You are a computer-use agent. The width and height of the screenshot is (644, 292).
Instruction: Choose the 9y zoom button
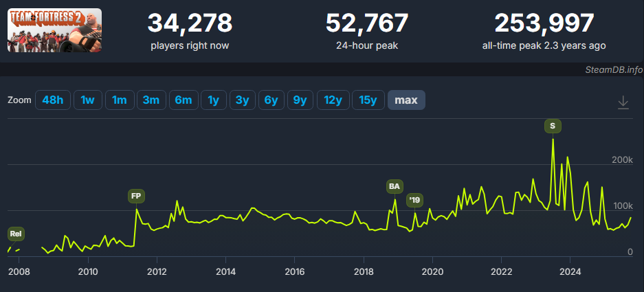(x=300, y=100)
